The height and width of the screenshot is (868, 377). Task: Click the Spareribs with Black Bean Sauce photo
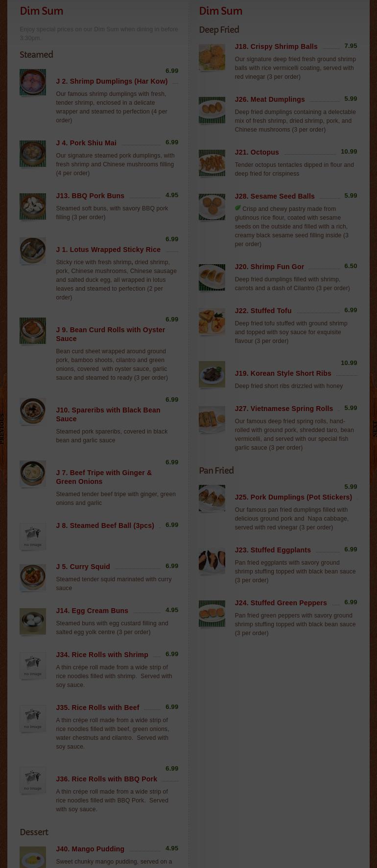coord(33,411)
